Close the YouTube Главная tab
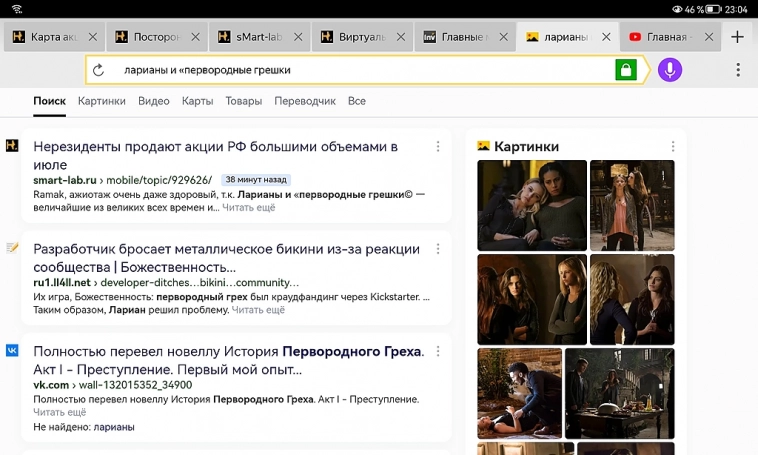758x455 pixels. 708,37
